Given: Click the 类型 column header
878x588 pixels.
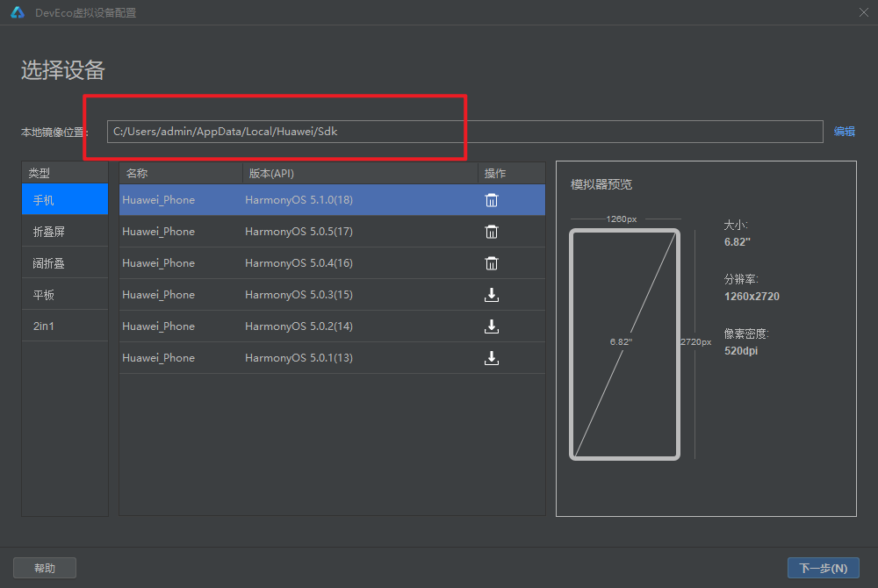Looking at the screenshot, I should click(x=65, y=173).
